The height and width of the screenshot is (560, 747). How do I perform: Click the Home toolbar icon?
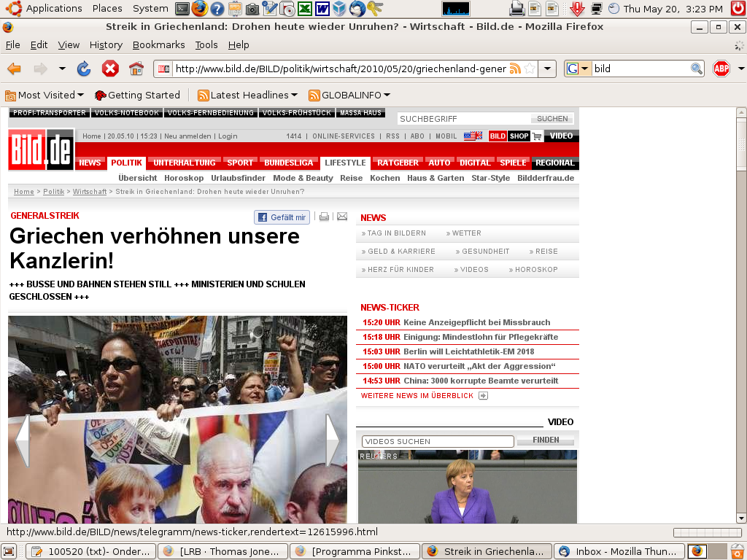[x=136, y=69]
